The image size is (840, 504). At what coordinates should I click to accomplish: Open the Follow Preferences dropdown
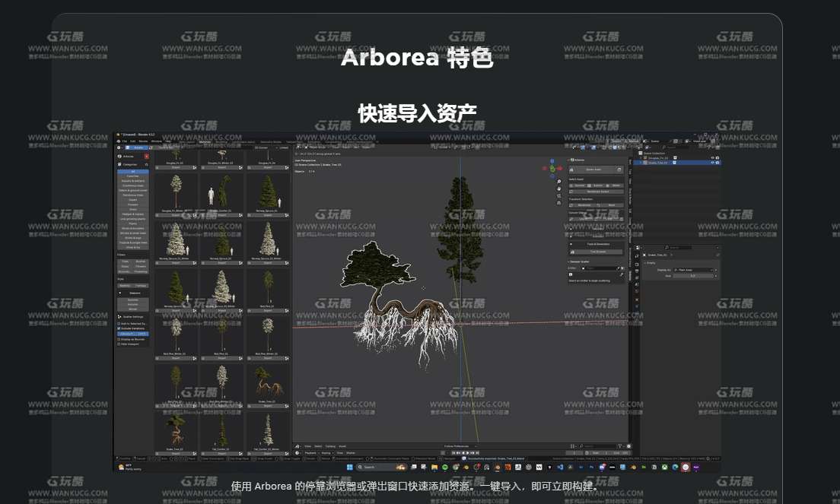[x=460, y=445]
